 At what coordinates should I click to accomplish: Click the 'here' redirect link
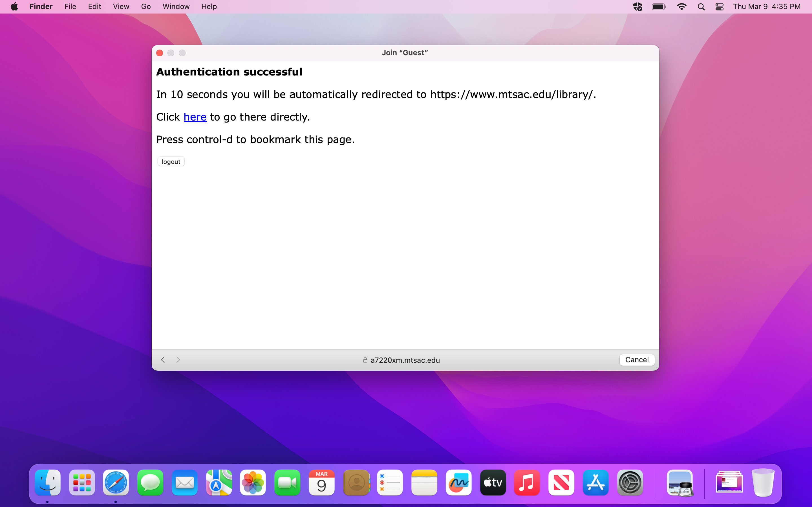[195, 117]
